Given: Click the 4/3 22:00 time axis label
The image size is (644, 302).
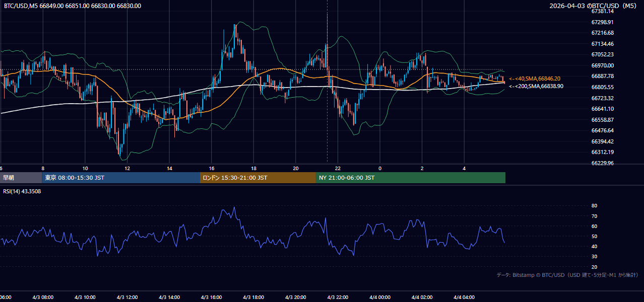Looking at the screenshot, I should (338, 297).
